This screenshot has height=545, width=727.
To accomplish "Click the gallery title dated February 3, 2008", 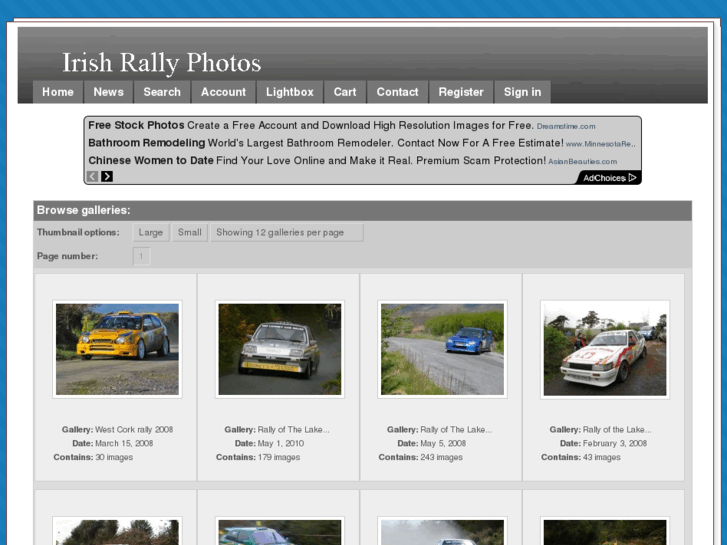I will 617,430.
